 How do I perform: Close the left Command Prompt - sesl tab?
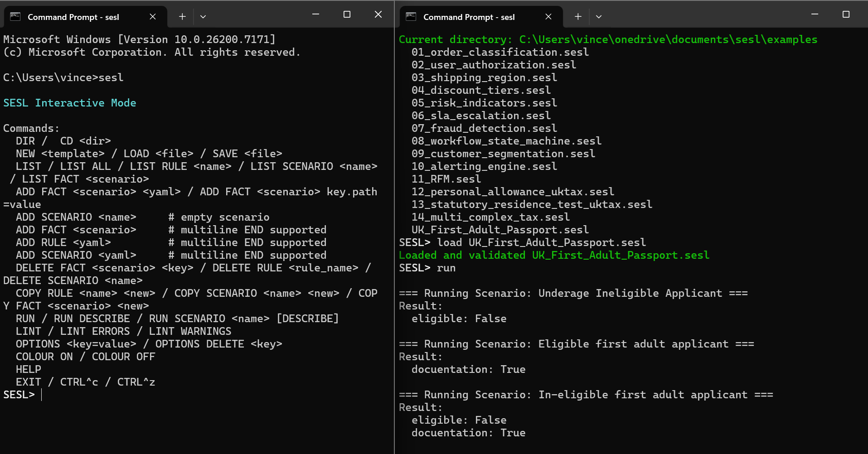(152, 17)
